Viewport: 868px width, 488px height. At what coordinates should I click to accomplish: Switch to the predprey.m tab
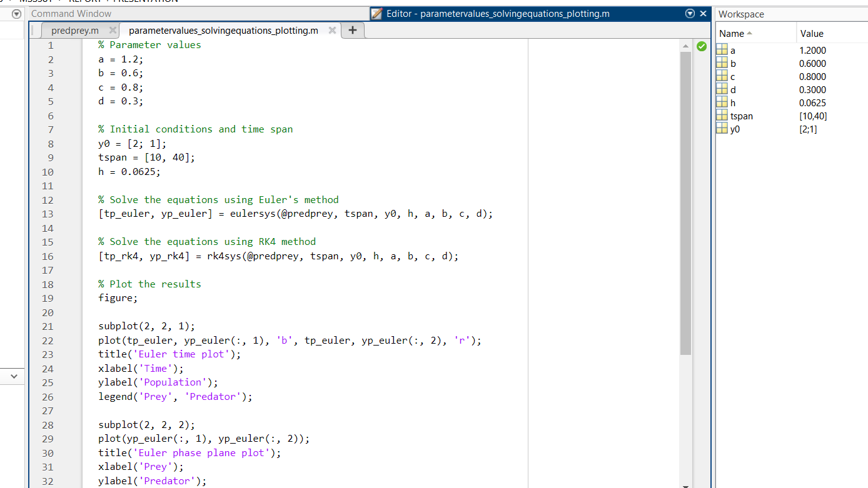pos(75,30)
